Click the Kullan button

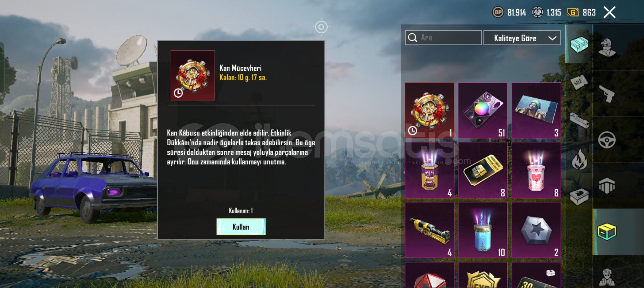coord(241,227)
